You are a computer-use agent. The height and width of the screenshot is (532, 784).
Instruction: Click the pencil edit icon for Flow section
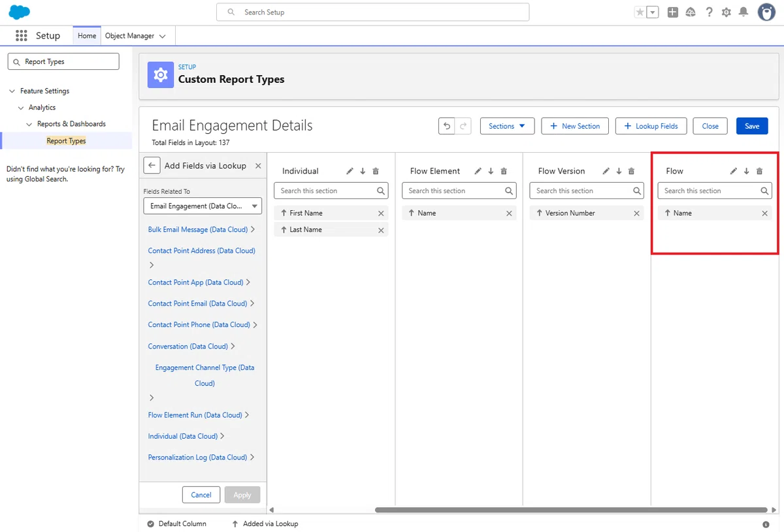(x=733, y=171)
